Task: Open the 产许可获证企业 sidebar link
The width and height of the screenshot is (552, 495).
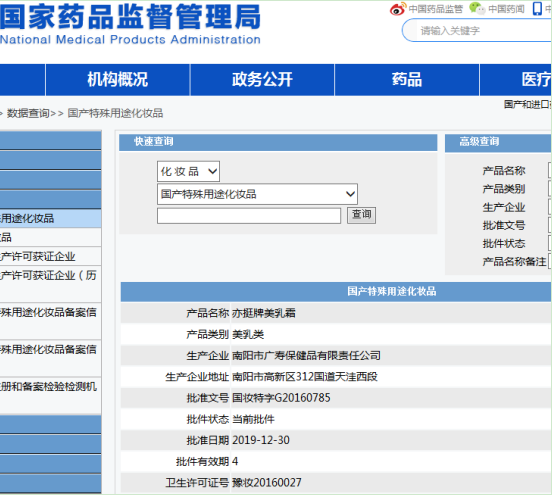Action: coord(50,256)
